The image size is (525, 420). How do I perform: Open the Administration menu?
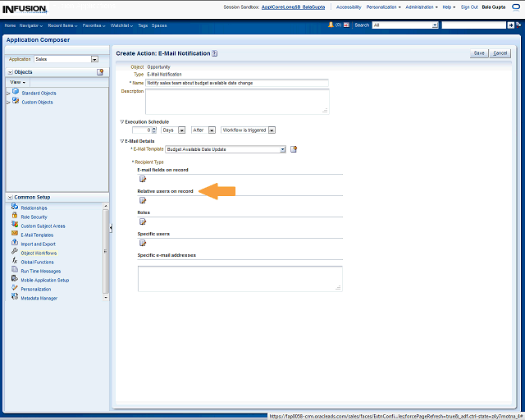422,7
